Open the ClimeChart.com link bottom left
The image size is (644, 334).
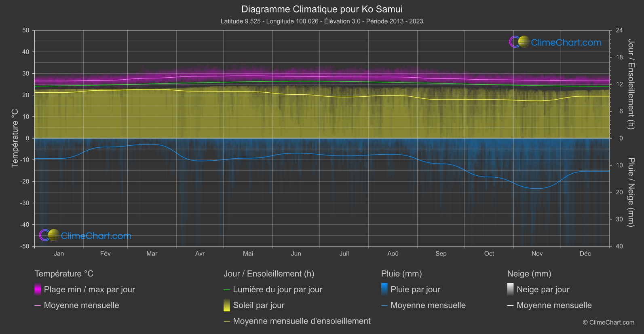pos(96,236)
